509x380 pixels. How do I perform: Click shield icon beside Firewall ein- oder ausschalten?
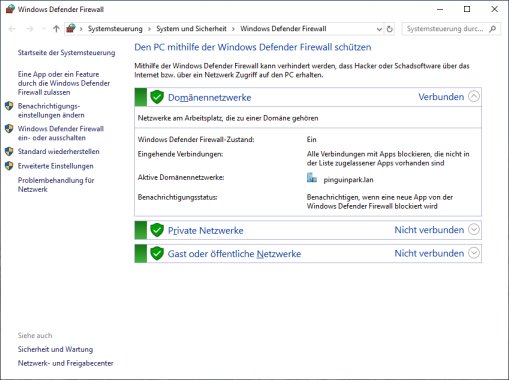(x=9, y=129)
